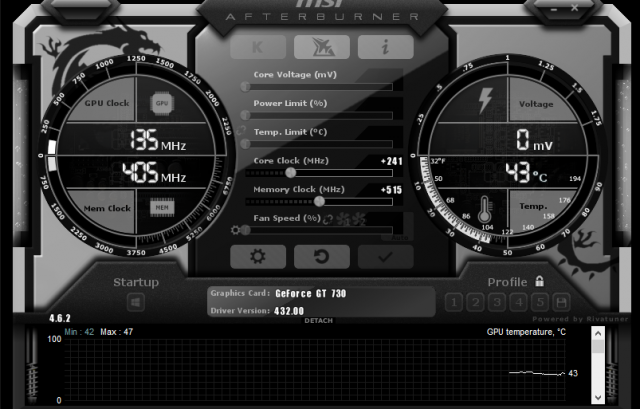Toggle the fan speed auto gear icon
This screenshot has height=409, width=640.
[x=236, y=230]
